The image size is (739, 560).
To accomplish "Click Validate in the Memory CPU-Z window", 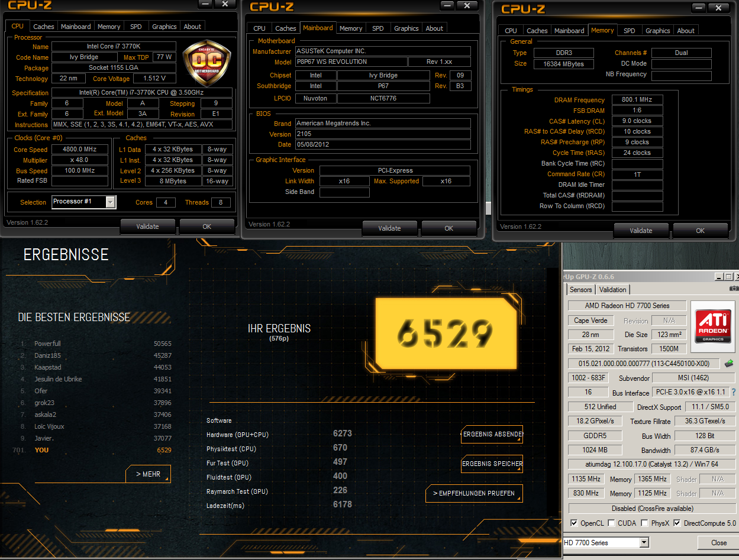I will (x=641, y=231).
